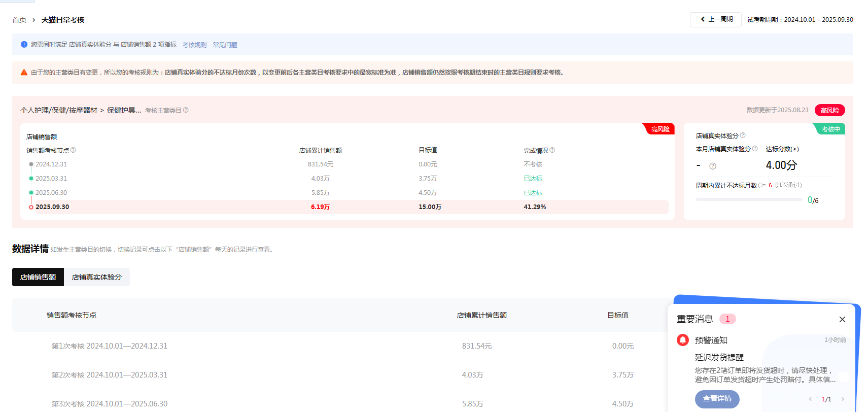Open the 常见问题 link
The width and height of the screenshot is (868, 412).
click(225, 45)
